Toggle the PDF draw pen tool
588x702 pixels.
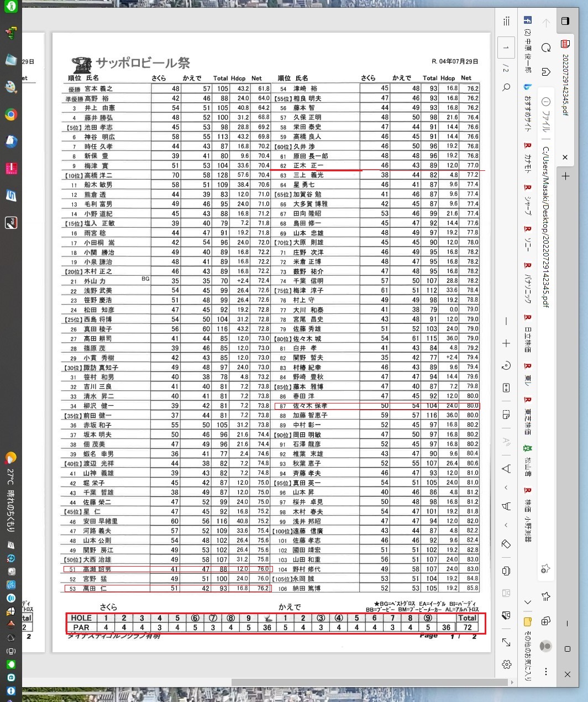point(506,469)
